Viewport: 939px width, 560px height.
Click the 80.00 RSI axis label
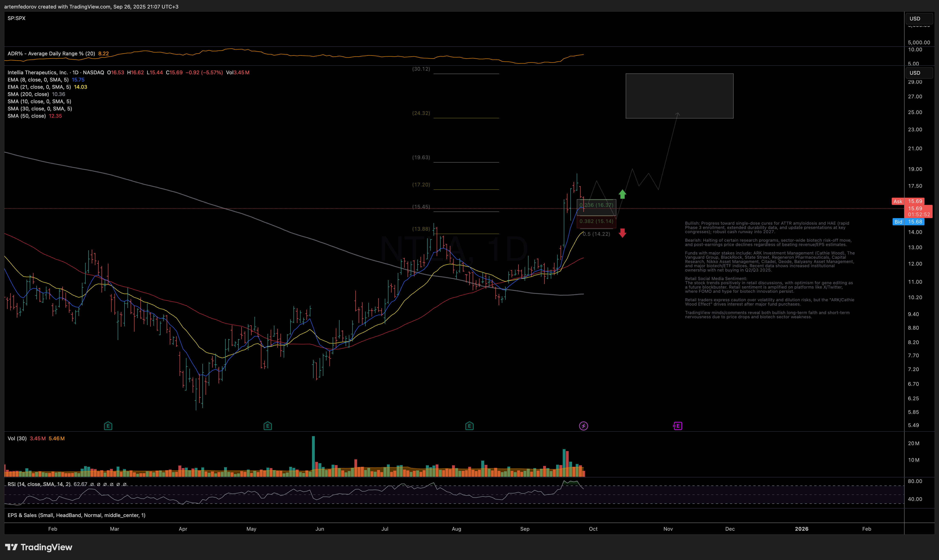point(915,481)
